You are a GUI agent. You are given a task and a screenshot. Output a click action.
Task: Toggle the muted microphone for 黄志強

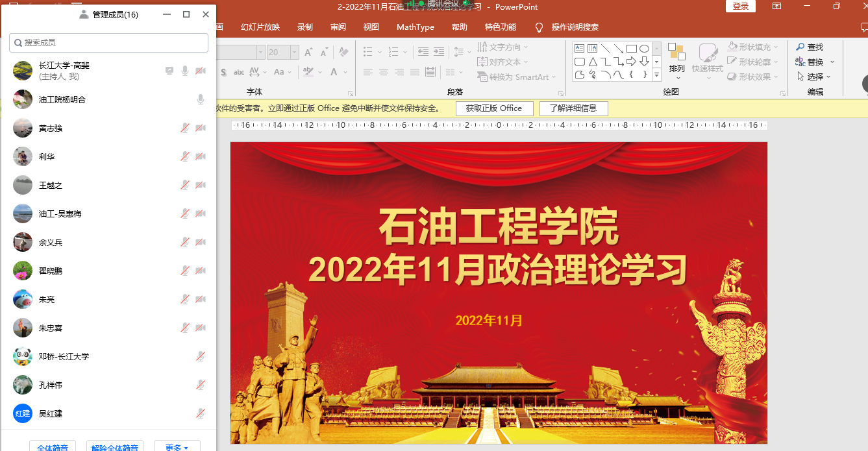coord(185,128)
